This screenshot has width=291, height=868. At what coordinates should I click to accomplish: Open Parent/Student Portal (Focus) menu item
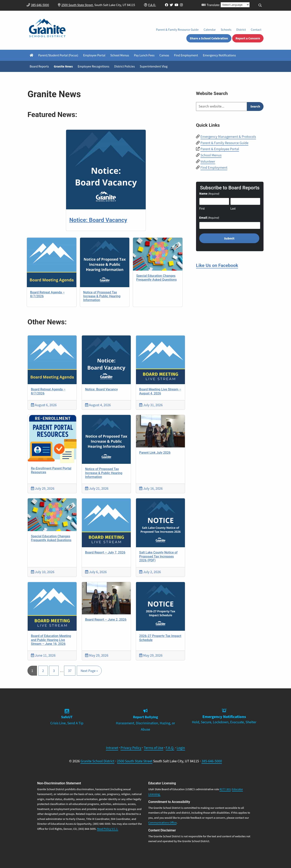(58, 55)
